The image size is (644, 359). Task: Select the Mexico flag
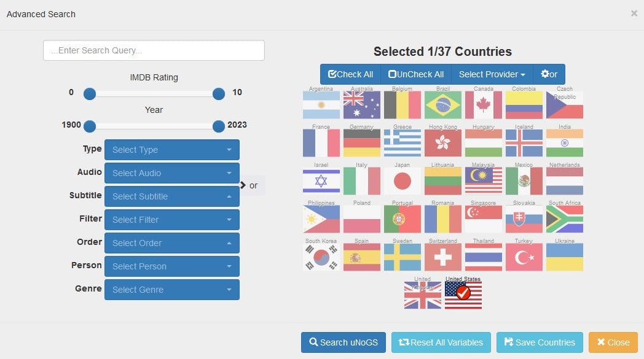[x=524, y=182]
